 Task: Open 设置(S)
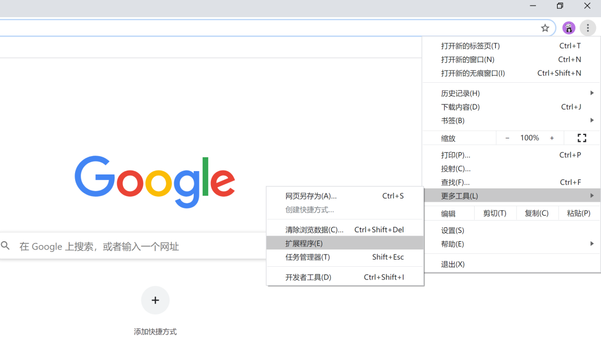point(511,231)
